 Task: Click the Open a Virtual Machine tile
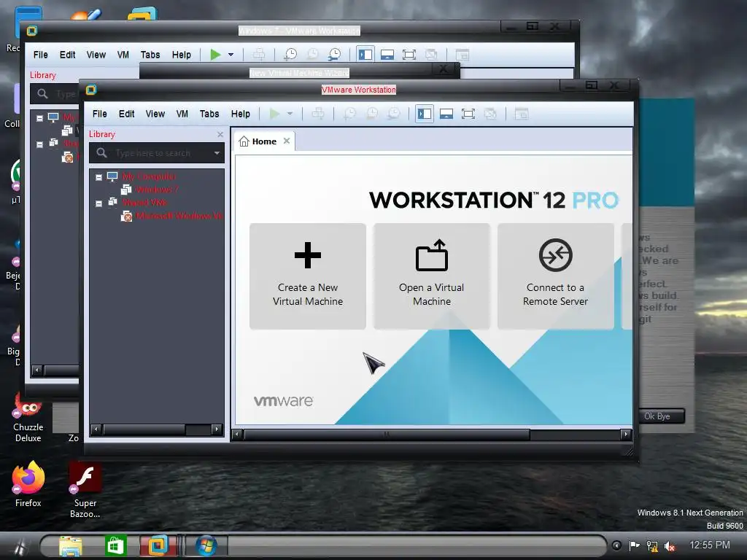click(432, 276)
